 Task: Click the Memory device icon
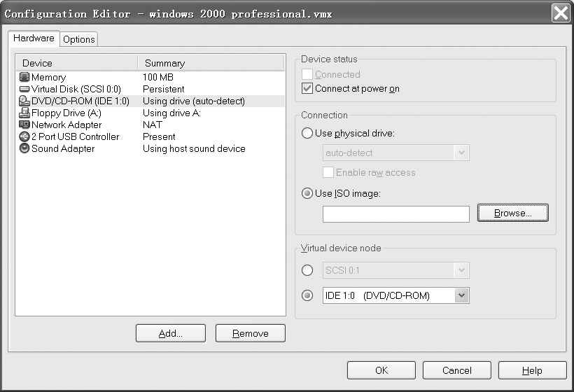tap(24, 78)
